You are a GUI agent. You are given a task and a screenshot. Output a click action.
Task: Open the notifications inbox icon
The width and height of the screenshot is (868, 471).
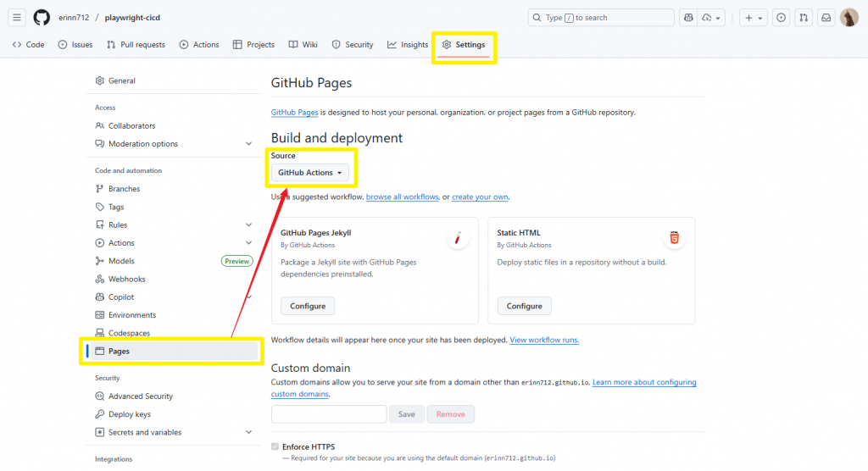click(x=826, y=18)
